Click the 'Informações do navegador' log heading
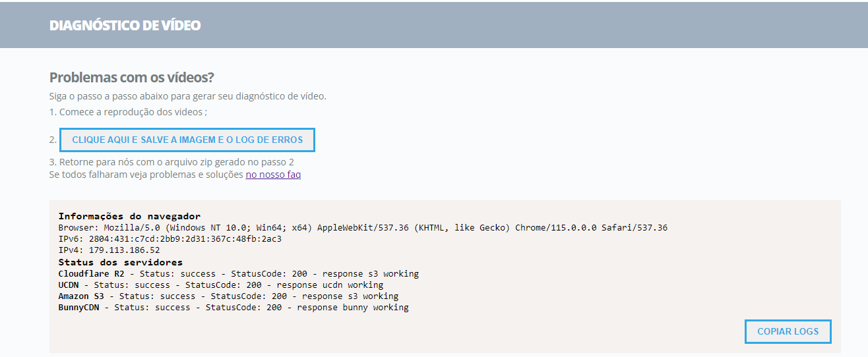This screenshot has width=868, height=357. click(129, 216)
